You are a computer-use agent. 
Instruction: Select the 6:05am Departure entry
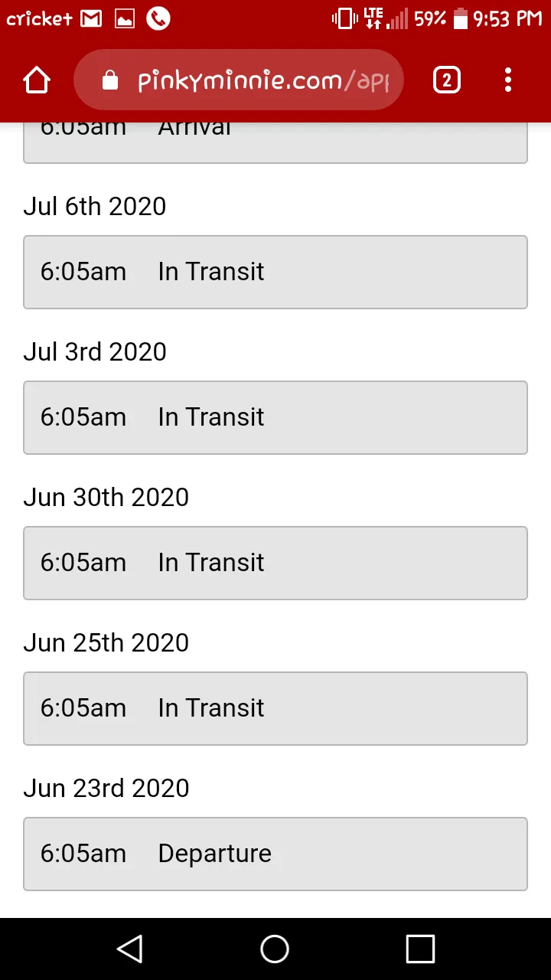275,854
